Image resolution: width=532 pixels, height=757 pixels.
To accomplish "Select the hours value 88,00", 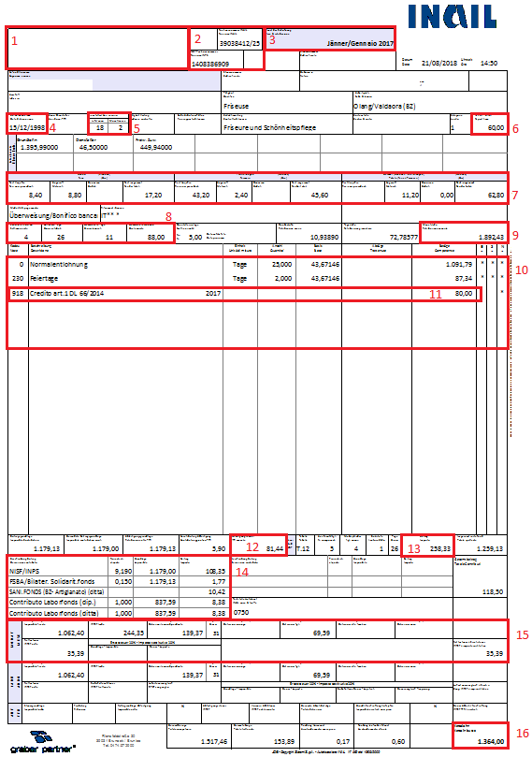I will coord(156,237).
